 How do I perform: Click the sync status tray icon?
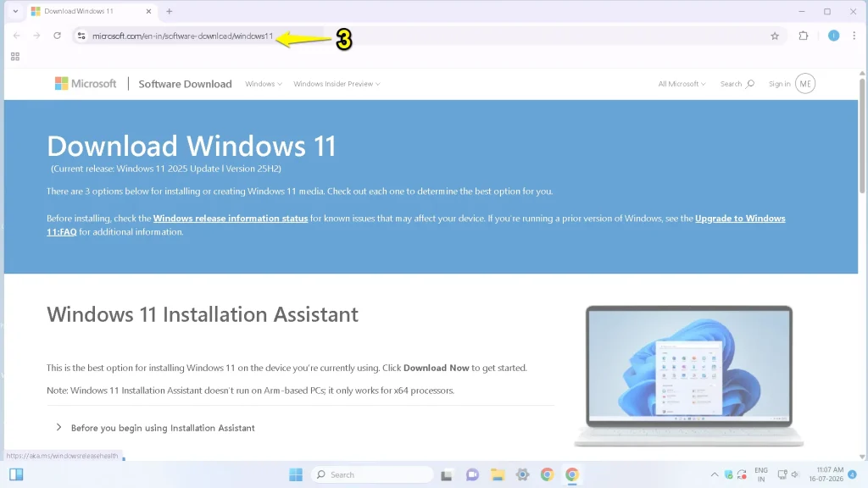742,474
